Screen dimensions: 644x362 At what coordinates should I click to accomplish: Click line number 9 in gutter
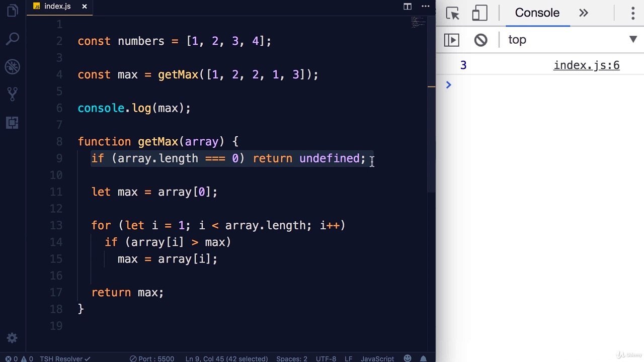59,158
